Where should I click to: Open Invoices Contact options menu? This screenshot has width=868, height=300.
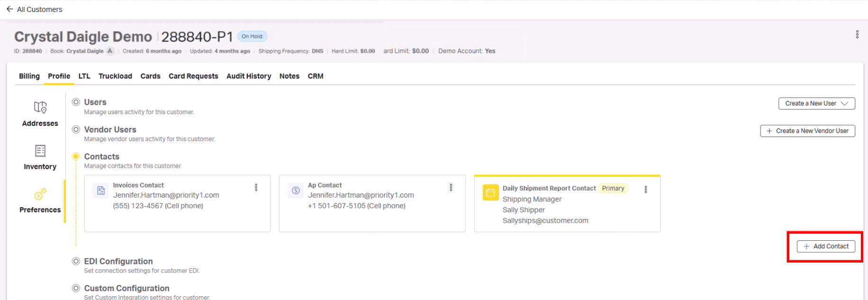coord(256,188)
